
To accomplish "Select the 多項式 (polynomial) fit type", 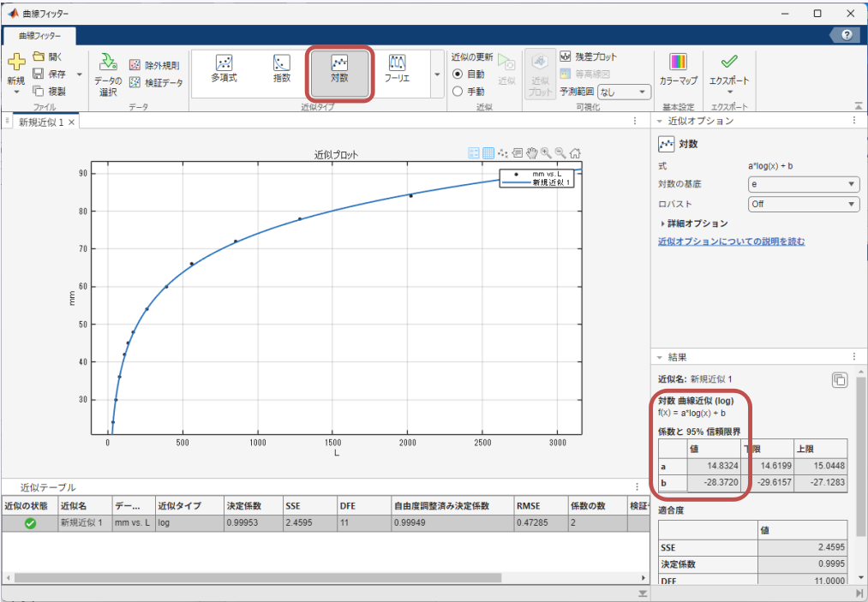I will [224, 69].
